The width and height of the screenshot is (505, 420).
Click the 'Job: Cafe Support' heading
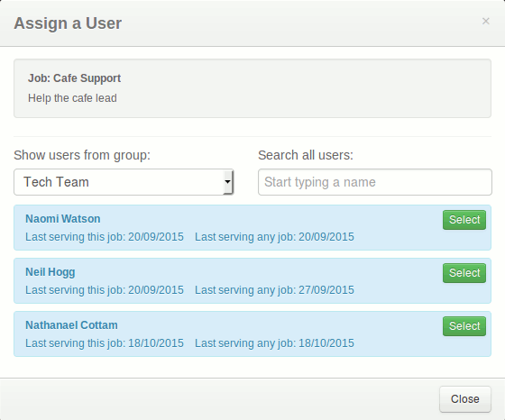pos(74,78)
